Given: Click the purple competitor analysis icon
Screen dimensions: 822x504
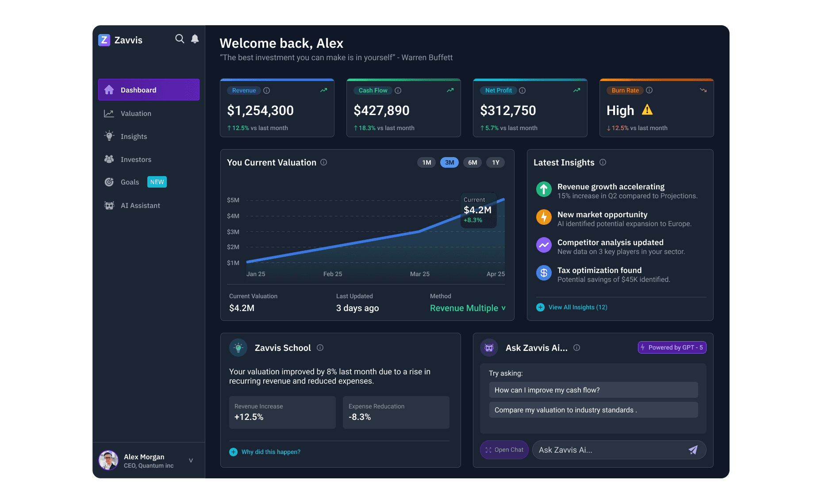Looking at the screenshot, I should (x=544, y=245).
